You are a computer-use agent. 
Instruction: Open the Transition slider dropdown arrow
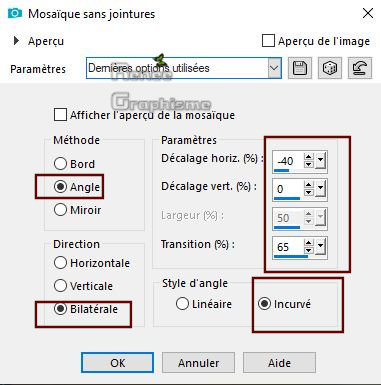[x=320, y=247]
